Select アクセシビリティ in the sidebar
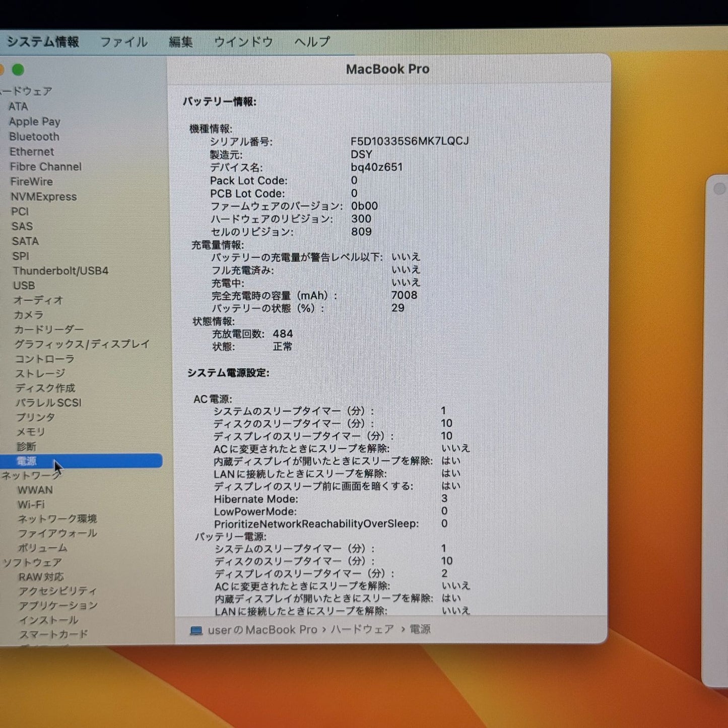This screenshot has height=728, width=728. coord(57,591)
